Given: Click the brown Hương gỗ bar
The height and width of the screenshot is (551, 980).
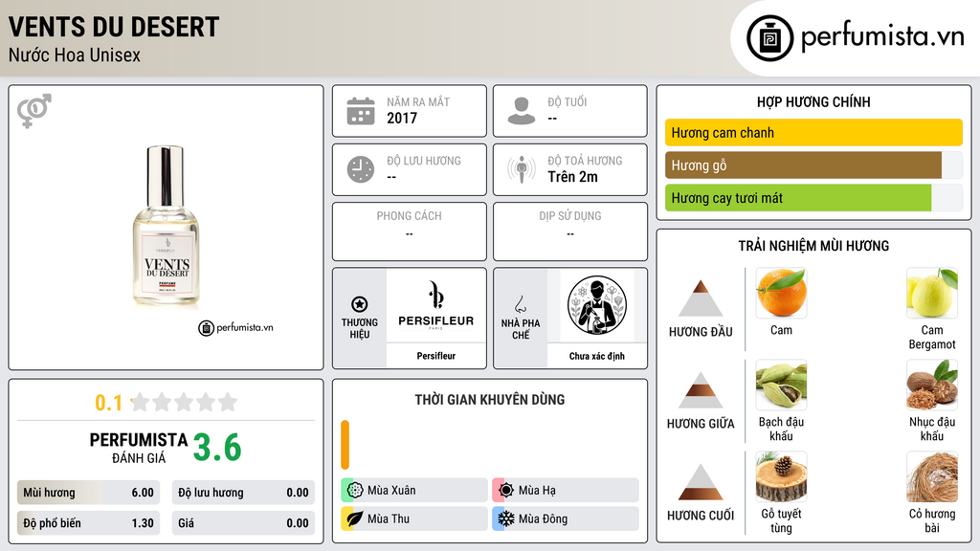Looking at the screenshot, I should click(803, 165).
